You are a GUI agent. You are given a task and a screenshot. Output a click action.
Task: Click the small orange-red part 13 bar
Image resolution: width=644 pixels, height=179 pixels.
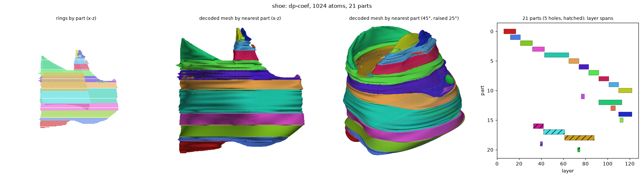613,108
